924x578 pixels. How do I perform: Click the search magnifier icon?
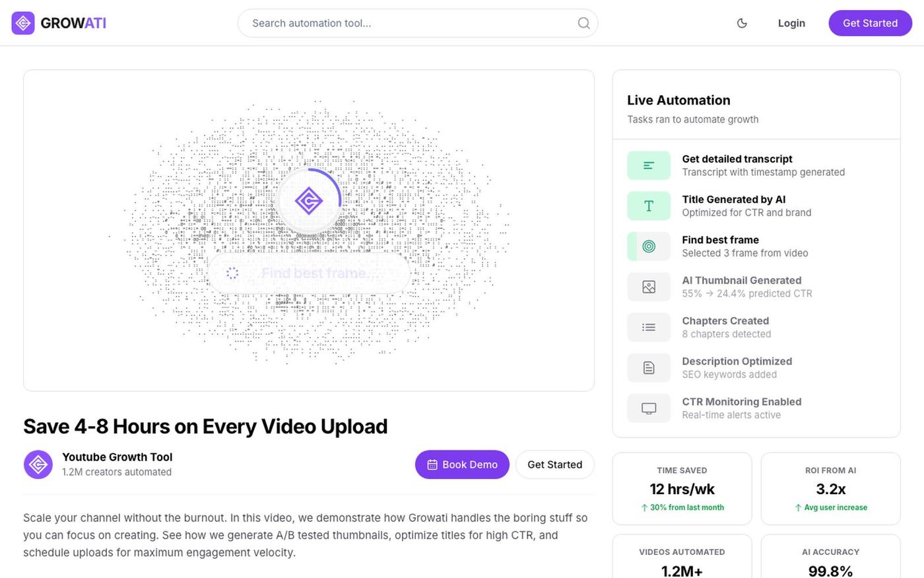(x=583, y=23)
